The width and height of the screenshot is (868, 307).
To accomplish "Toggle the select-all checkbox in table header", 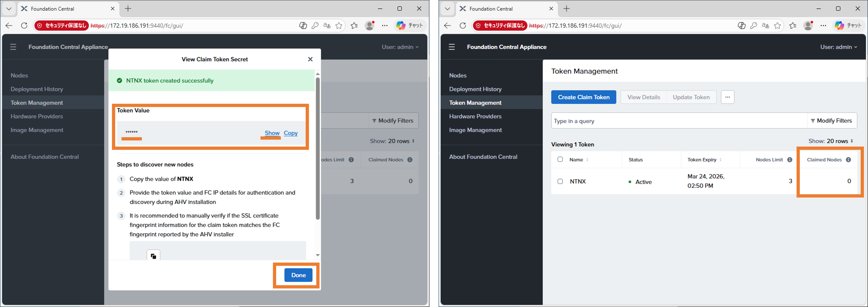I will tap(560, 159).
